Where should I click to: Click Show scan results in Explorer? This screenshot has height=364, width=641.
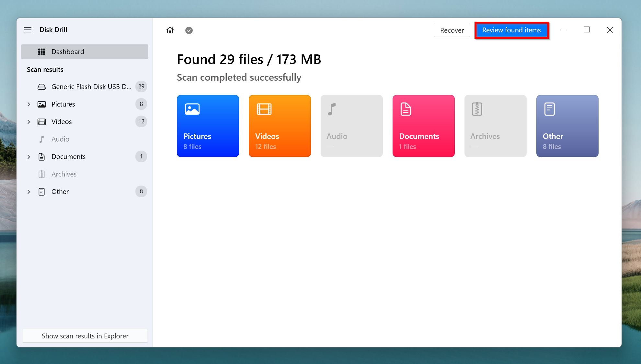click(85, 336)
